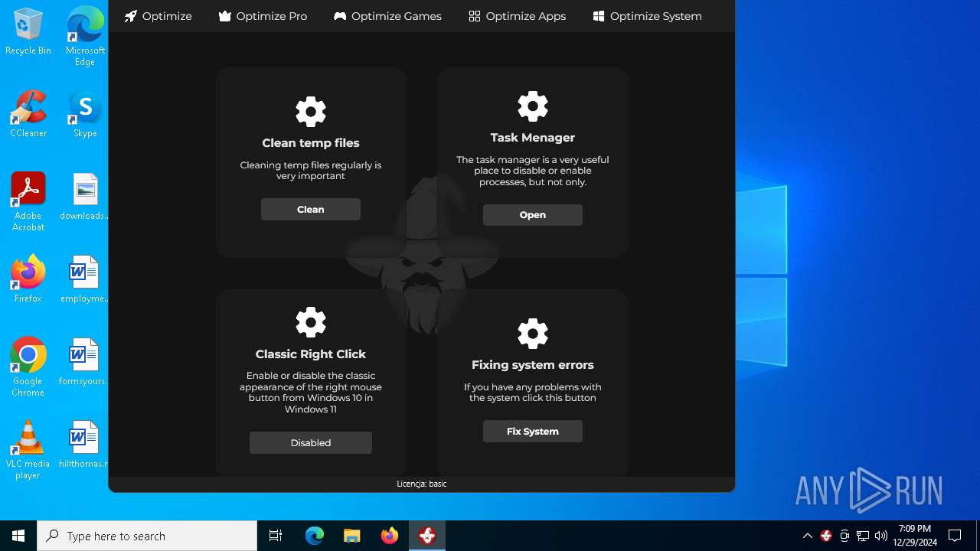Image resolution: width=980 pixels, height=551 pixels.
Task: Open the Optimize Games tab
Action: pos(387,16)
